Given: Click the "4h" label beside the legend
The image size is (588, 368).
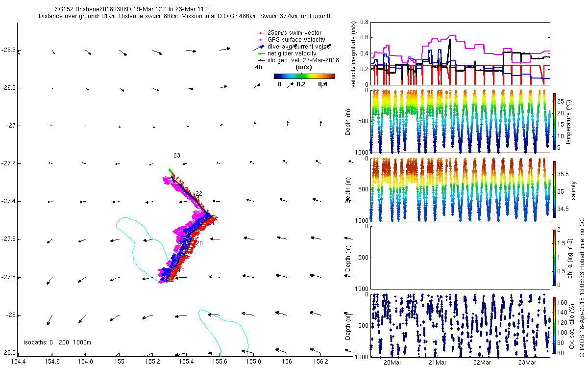Looking at the screenshot, I should click(x=258, y=67).
